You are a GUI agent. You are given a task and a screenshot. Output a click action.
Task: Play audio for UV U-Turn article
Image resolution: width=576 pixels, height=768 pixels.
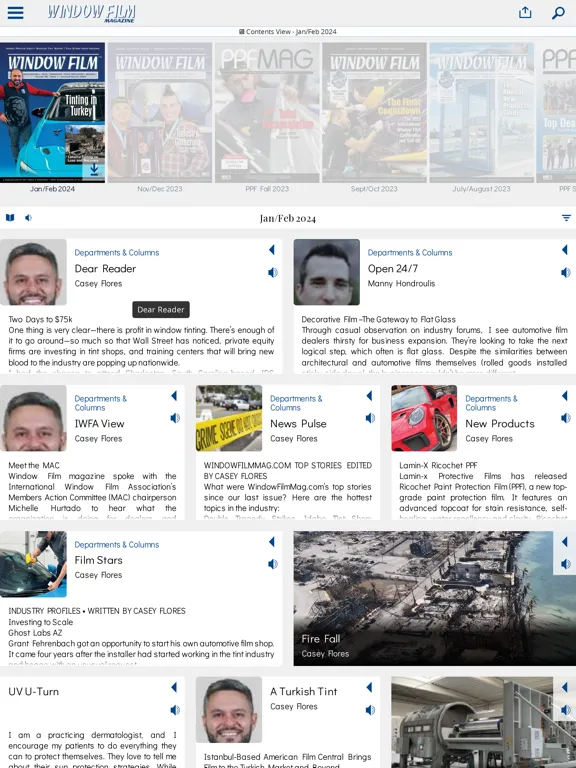coord(175,710)
